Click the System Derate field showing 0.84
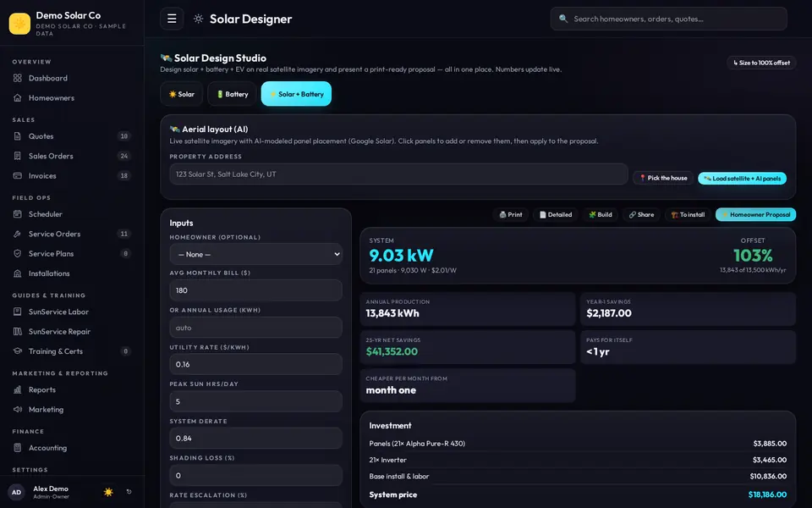This screenshot has width=812, height=508. [x=255, y=438]
